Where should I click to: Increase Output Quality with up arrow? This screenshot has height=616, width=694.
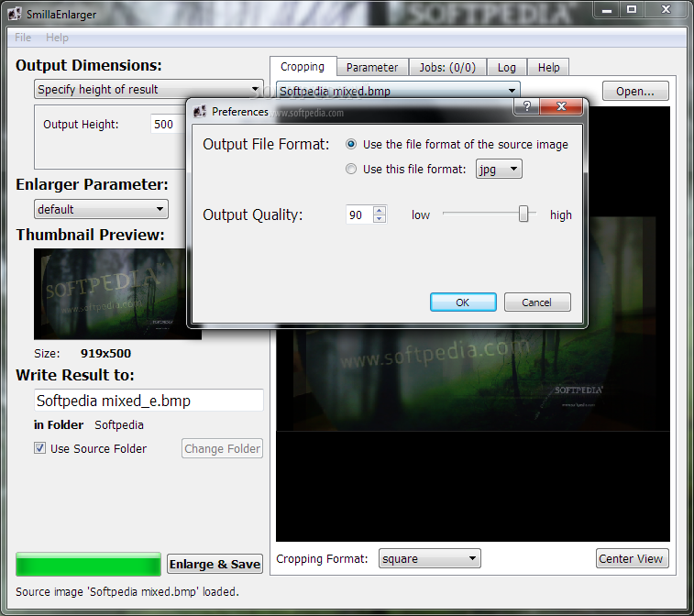click(380, 211)
